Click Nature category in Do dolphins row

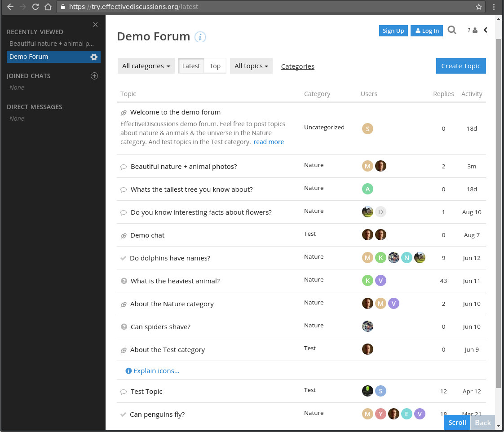point(314,256)
